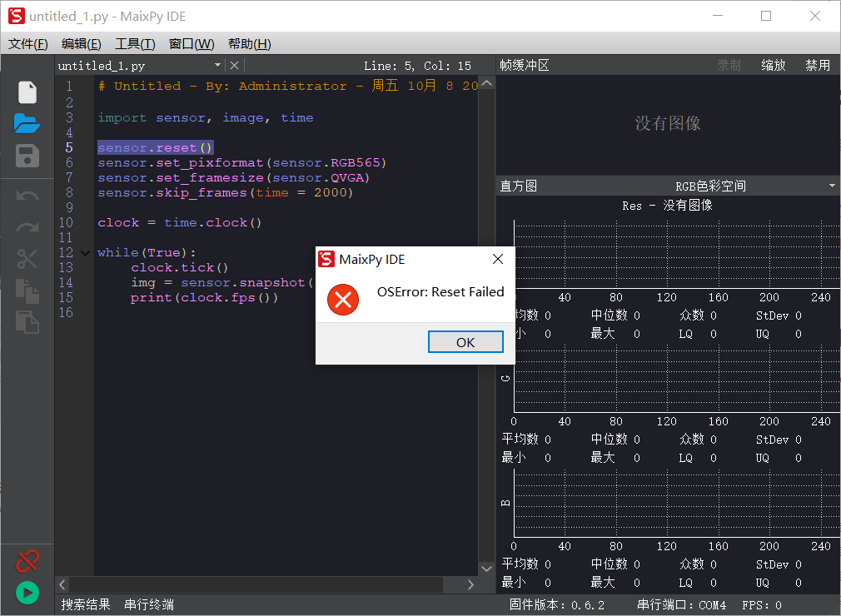Open the untitled_1.py tab dropdown arrow
This screenshot has height=616, width=841.
pyautogui.click(x=219, y=64)
